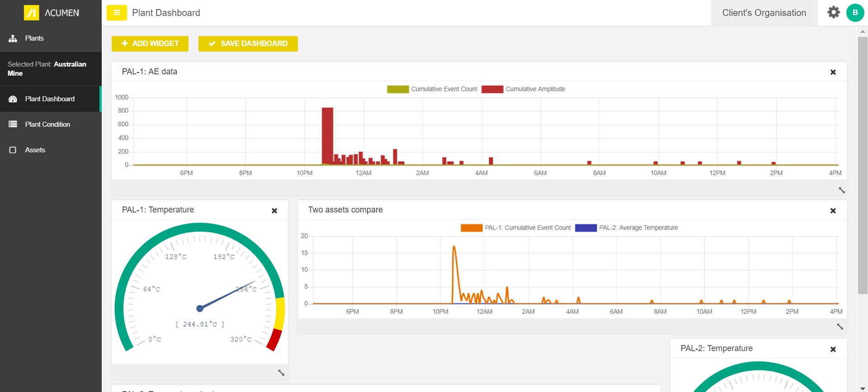Click the Plant Dashboard page heading
The image size is (868, 392).
pos(166,13)
